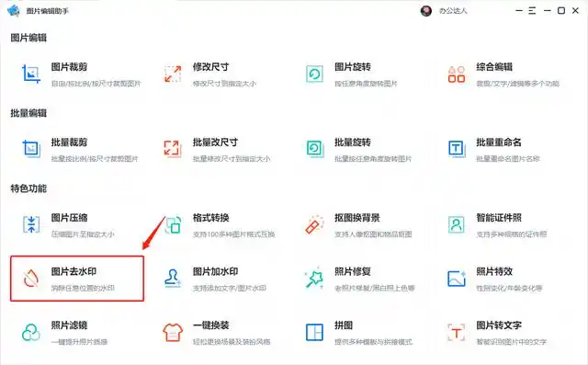Launch the 综合编辑 comprehensive editing icon

[x=457, y=74]
